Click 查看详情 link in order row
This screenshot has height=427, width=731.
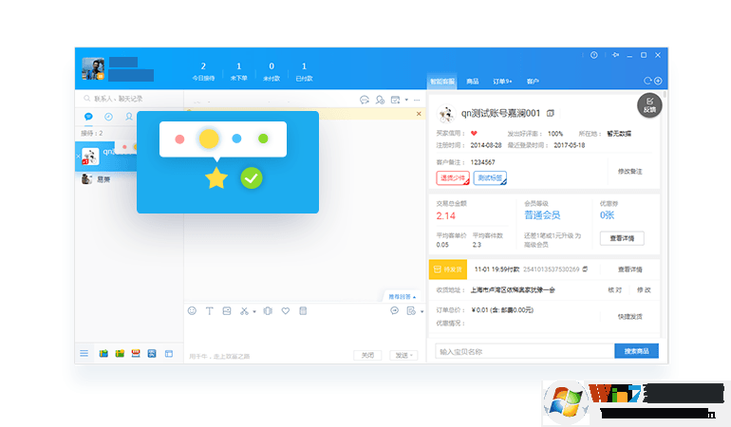pyautogui.click(x=630, y=269)
